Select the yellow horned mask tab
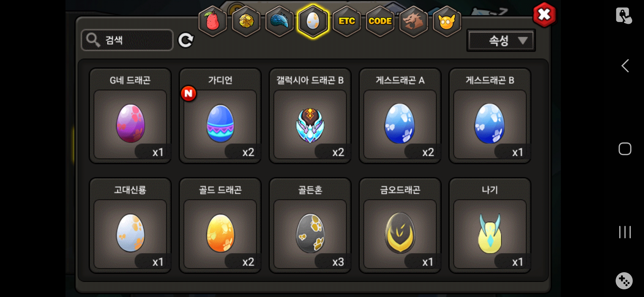The width and height of the screenshot is (644, 297). pos(447,21)
